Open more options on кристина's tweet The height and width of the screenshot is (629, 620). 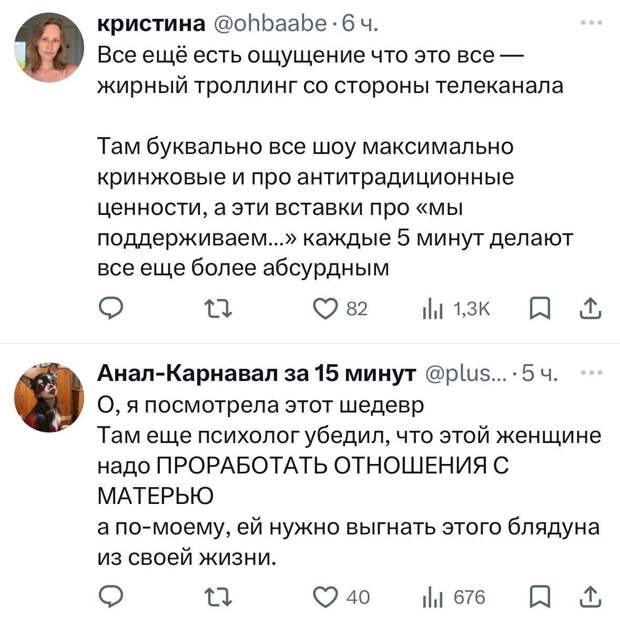[x=598, y=19]
